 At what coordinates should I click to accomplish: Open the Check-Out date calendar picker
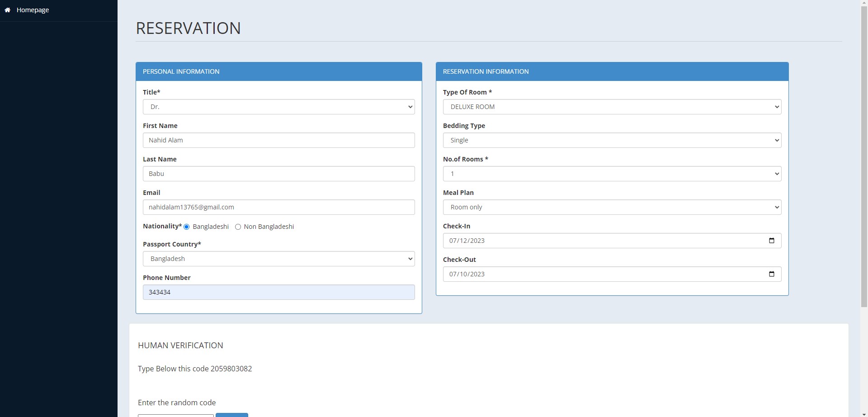click(x=771, y=274)
